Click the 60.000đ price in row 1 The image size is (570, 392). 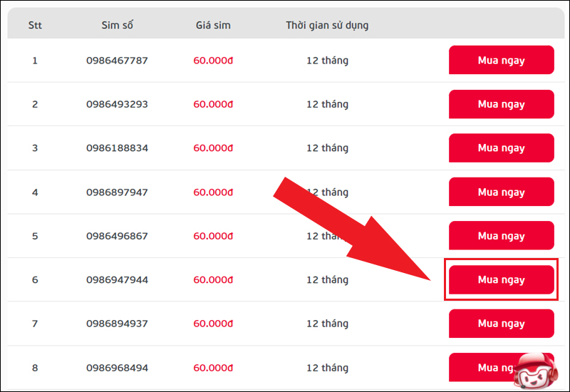pyautogui.click(x=213, y=61)
